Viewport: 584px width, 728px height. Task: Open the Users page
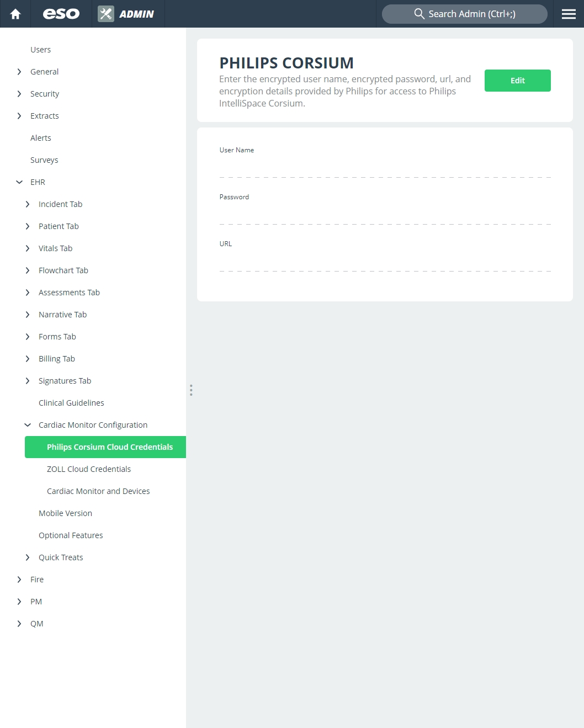pyautogui.click(x=40, y=50)
